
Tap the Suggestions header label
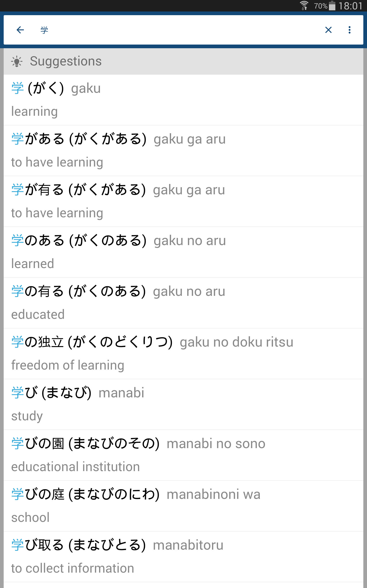click(x=66, y=61)
